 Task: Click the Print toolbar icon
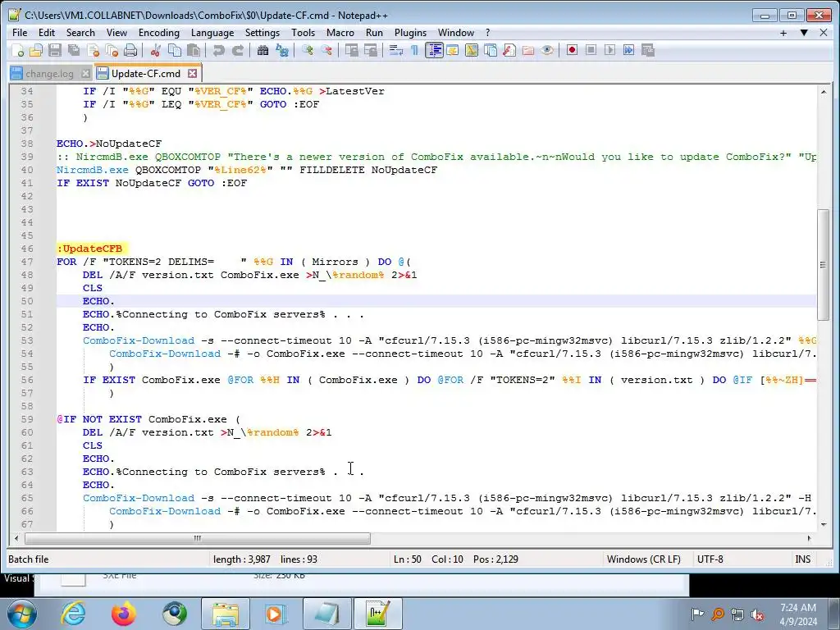click(x=130, y=50)
